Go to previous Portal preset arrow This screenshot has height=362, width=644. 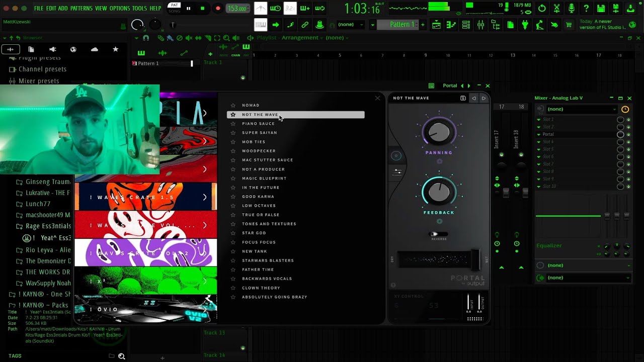(473, 99)
